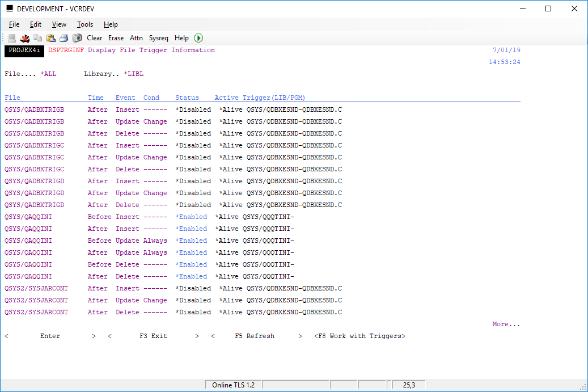
Task: Click the printer icon to print screen
Action: tap(64, 38)
